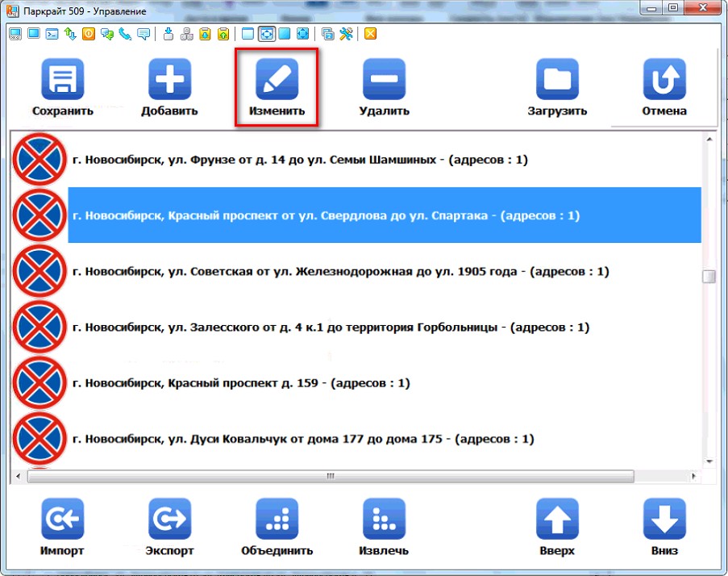
Task: Move item down with Вниз arrow
Action: click(664, 519)
